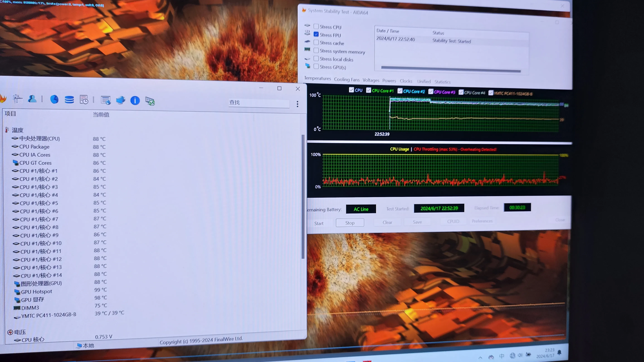The height and width of the screenshot is (362, 644).
Task: Enable the Stress cache checkbox
Action: [x=316, y=42]
